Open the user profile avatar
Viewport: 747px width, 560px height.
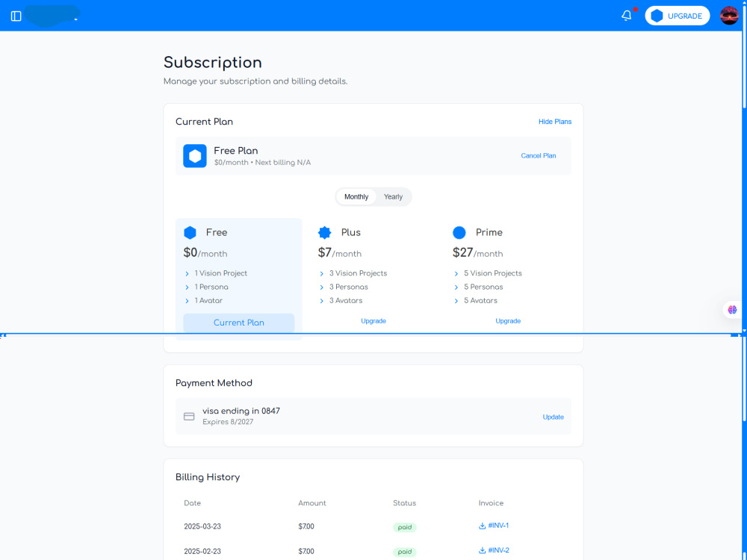pyautogui.click(x=729, y=16)
